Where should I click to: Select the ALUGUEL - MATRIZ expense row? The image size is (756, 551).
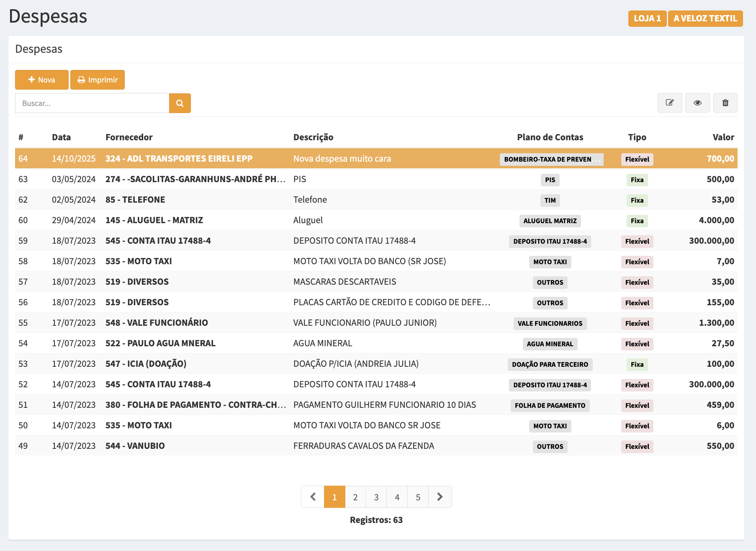[154, 220]
